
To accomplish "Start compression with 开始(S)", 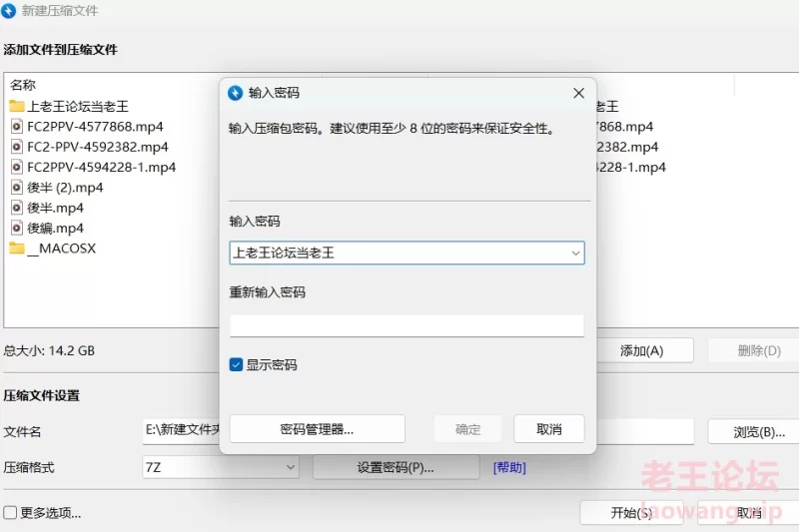I will point(631,513).
